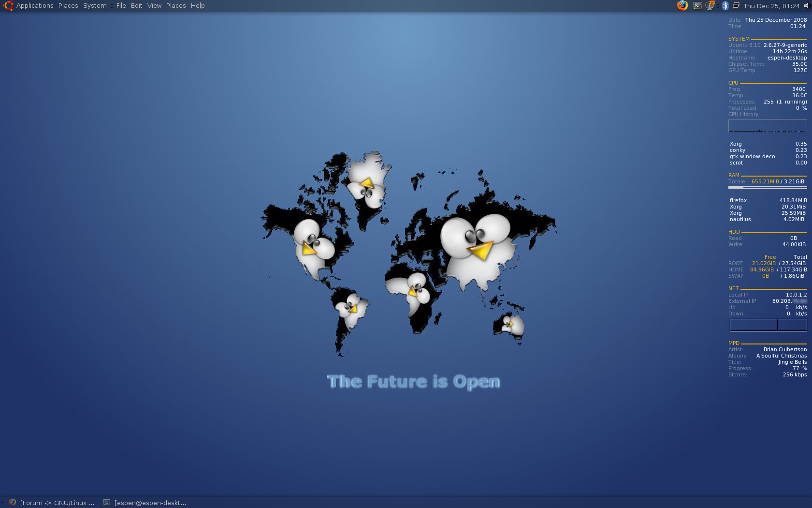Click the Local IP 10.0.1.2
The width and height of the screenshot is (812, 508).
coord(796,295)
